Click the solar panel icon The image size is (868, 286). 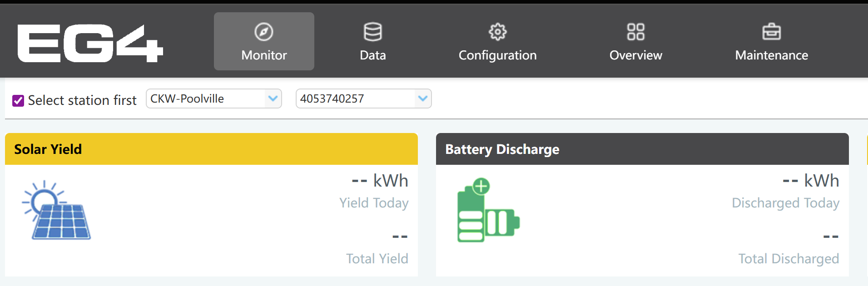coord(57,210)
